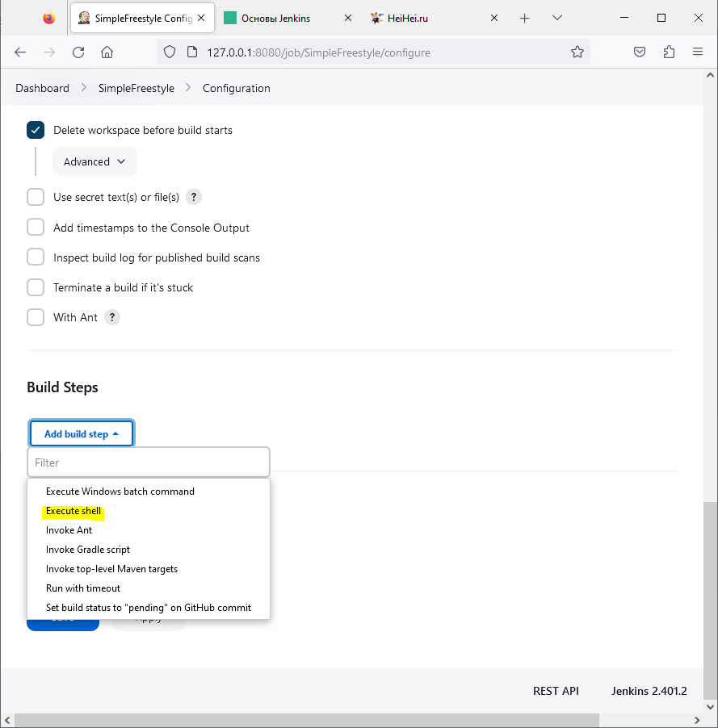Go to Dashboard breadcrumb link
Screen dimensions: 718x728
pyautogui.click(x=42, y=88)
